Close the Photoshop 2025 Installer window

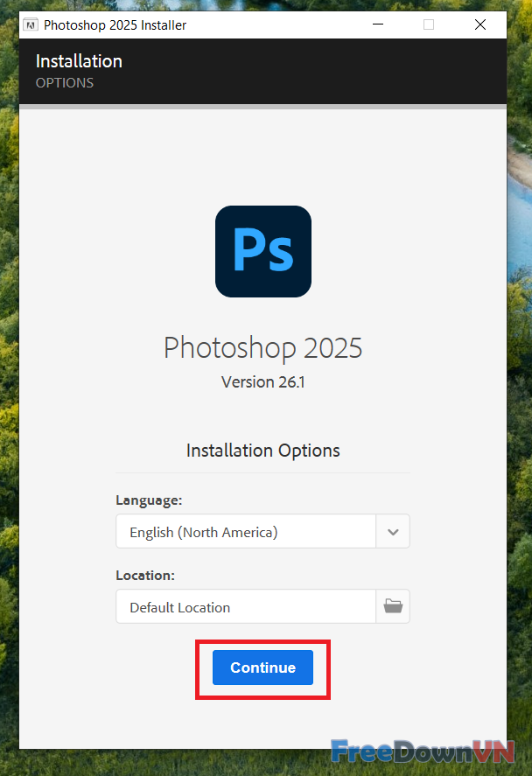(480, 24)
